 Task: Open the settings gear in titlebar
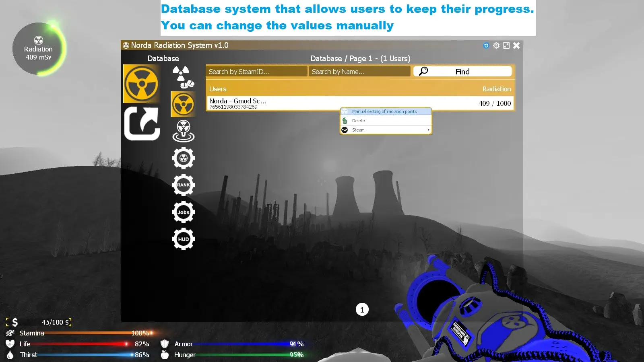(x=496, y=45)
